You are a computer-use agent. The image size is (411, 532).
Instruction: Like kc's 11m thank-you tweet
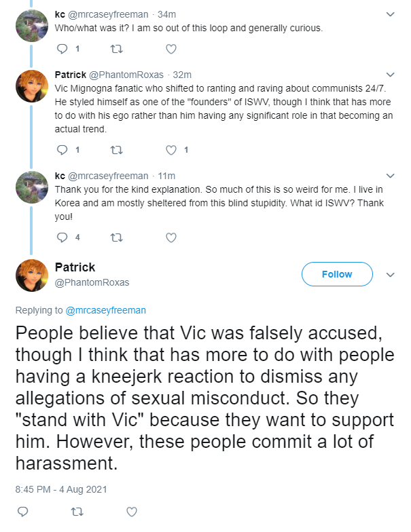click(x=171, y=237)
